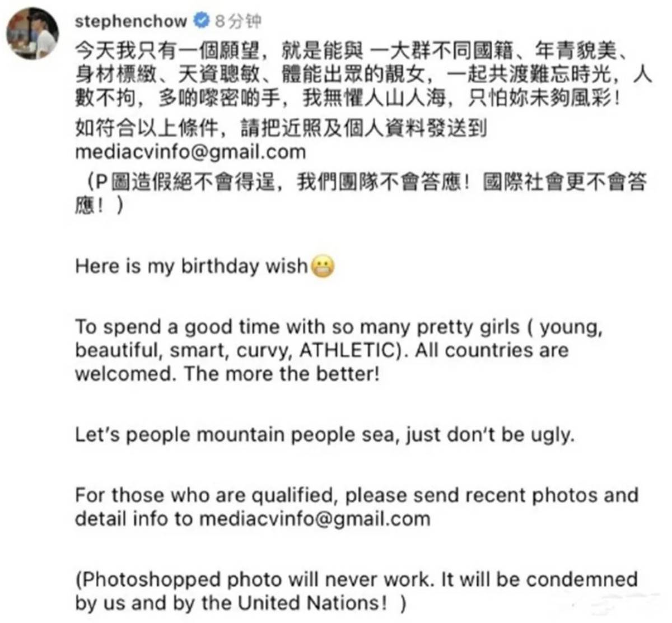
Task: Click the text '(Photoshopped photo will never work'
Action: 254,579
